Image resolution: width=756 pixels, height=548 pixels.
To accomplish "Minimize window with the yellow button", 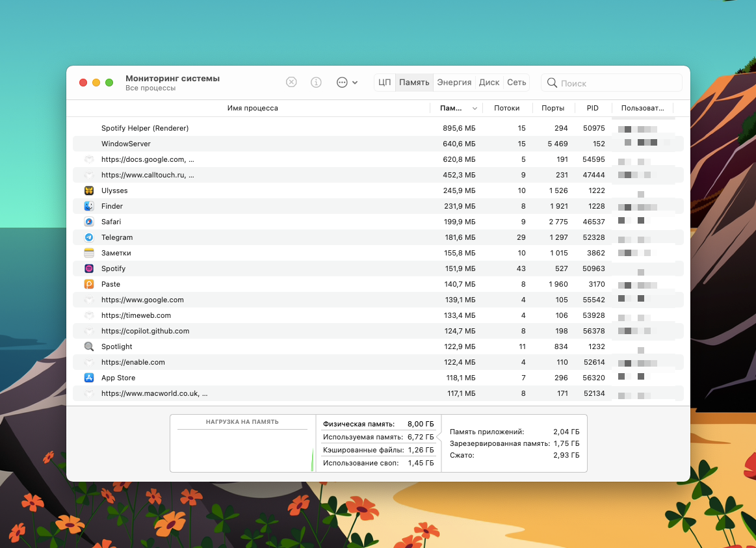I will click(x=96, y=83).
